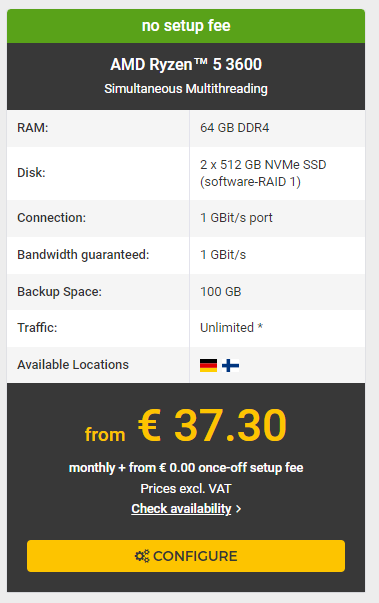The width and height of the screenshot is (379, 603).
Task: Click the Finland flag location icon
Action: coord(231,365)
